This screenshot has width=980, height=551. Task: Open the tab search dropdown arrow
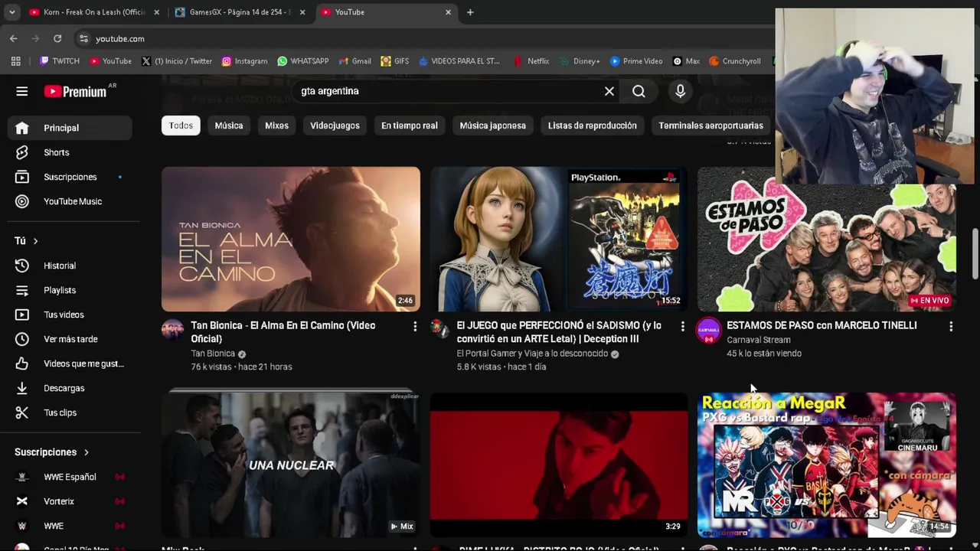tap(11, 12)
